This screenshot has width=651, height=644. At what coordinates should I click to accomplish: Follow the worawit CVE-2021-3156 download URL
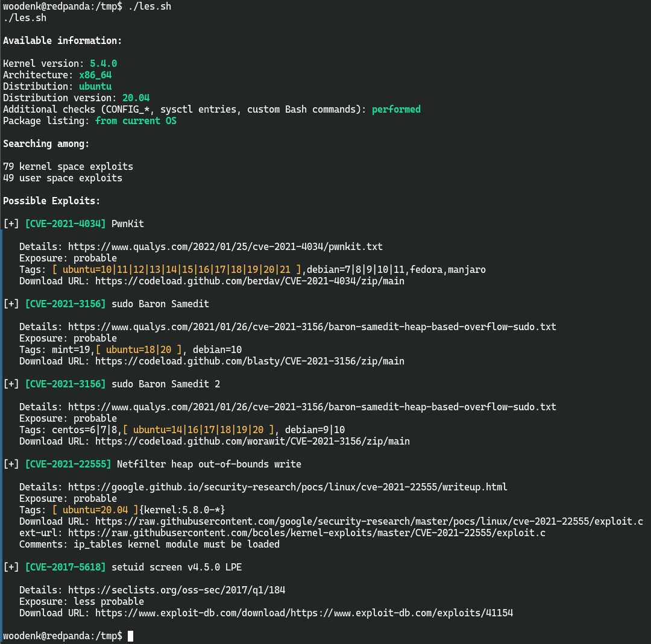pyautogui.click(x=252, y=442)
